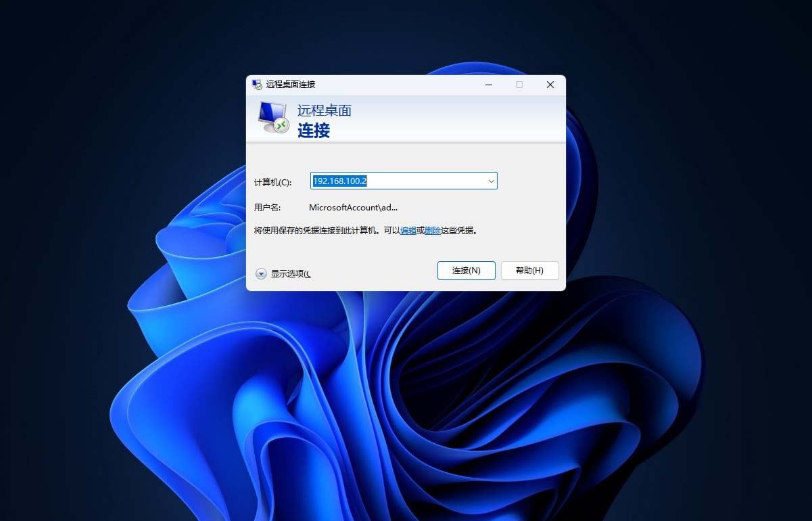Click the 计算机(C): label
This screenshot has height=521, width=812.
tap(272, 183)
